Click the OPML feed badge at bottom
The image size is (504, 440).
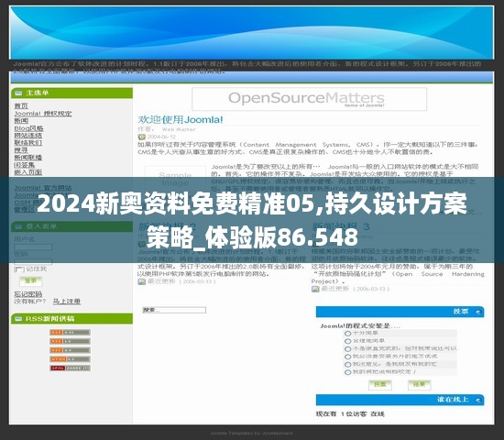(70, 368)
